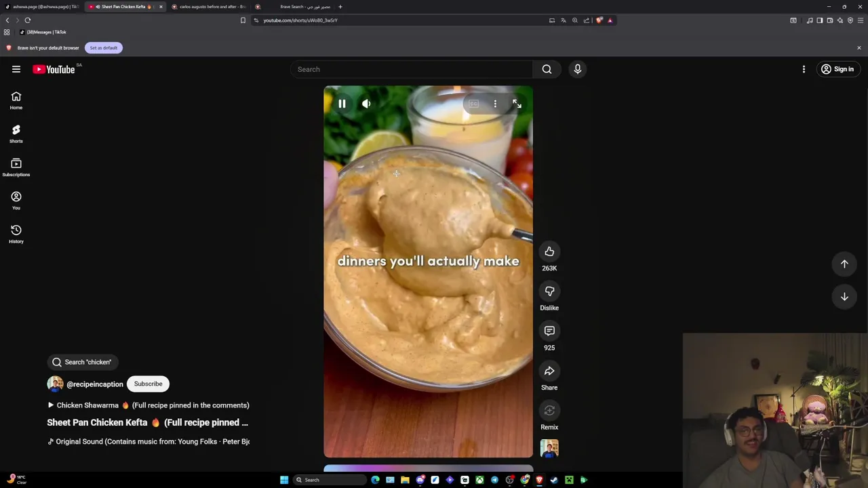Image resolution: width=868 pixels, height=488 pixels.
Task: Open Subscriptions in the sidebar
Action: point(16,167)
